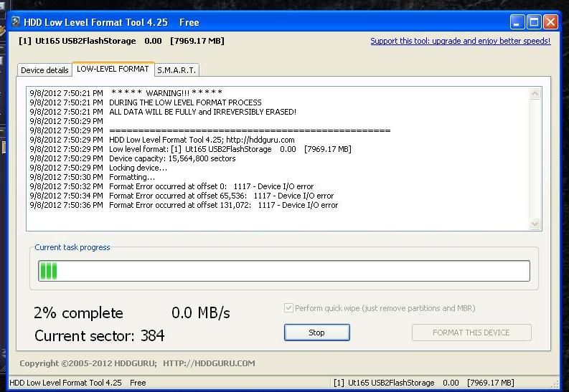This screenshot has height=392, width=569.
Task: Click the log's vertical scrollbar track
Action: pos(535,158)
